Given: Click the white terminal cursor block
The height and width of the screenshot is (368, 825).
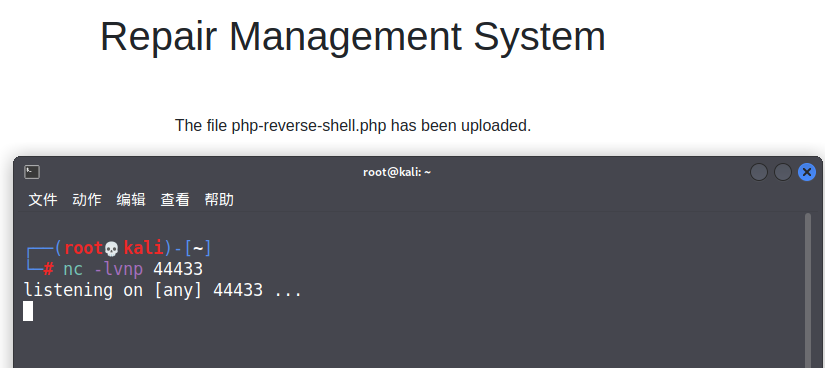Looking at the screenshot, I should pyautogui.click(x=28, y=311).
